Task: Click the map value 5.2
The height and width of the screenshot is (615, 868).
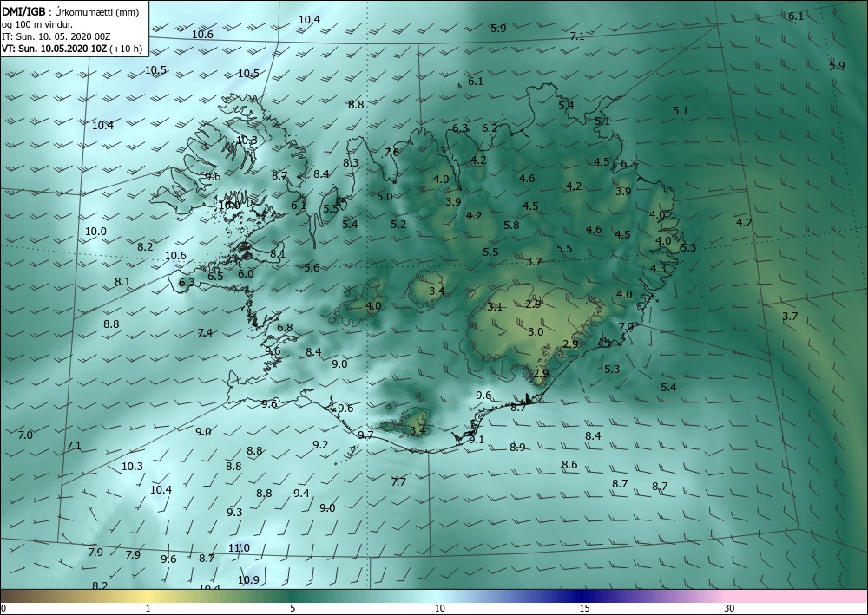Action: click(398, 225)
